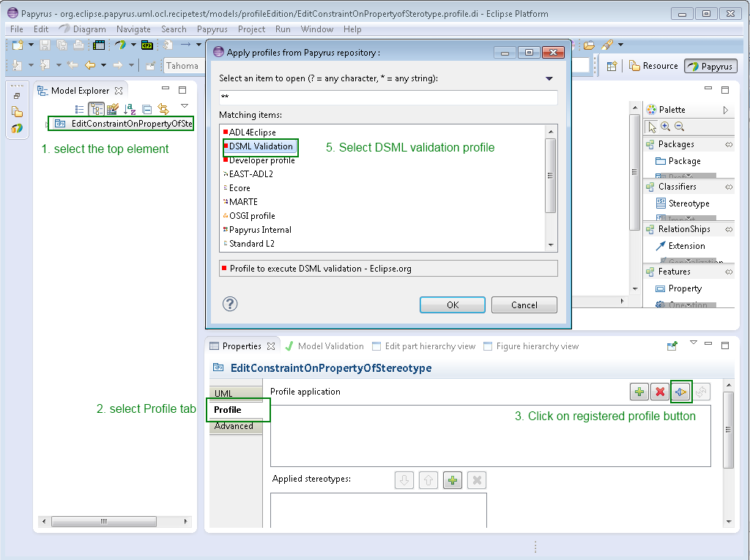The height and width of the screenshot is (560, 750).
Task: Collapse the Packages palette drawer
Action: click(729, 144)
